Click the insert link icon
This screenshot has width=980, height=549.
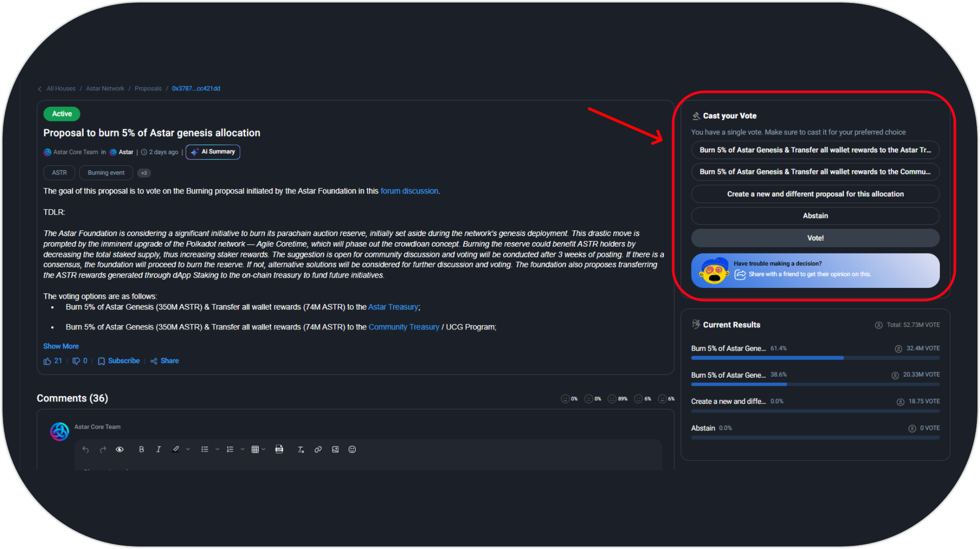point(318,449)
